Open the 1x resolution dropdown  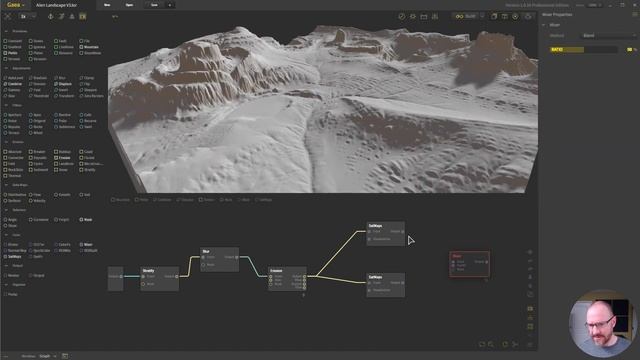click(27, 16)
